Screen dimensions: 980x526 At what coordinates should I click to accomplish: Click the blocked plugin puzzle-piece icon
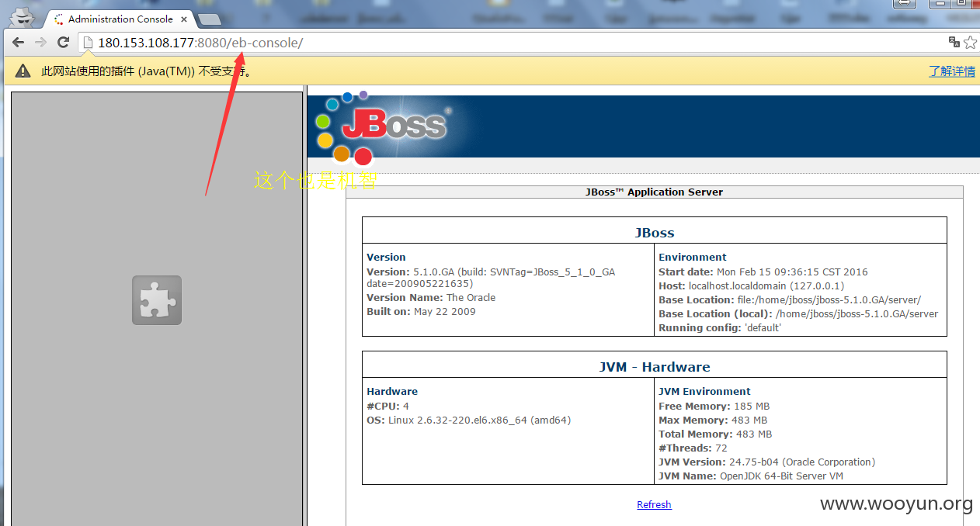pos(157,300)
